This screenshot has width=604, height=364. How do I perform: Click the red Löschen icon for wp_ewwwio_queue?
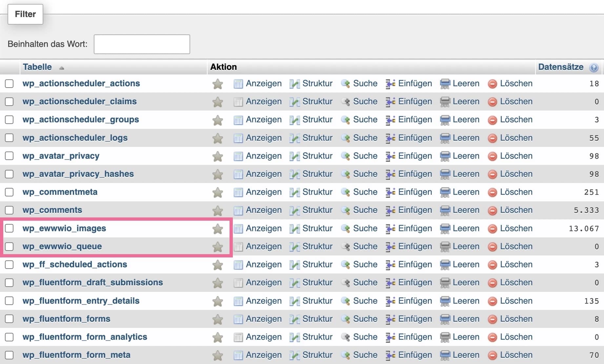[492, 247]
